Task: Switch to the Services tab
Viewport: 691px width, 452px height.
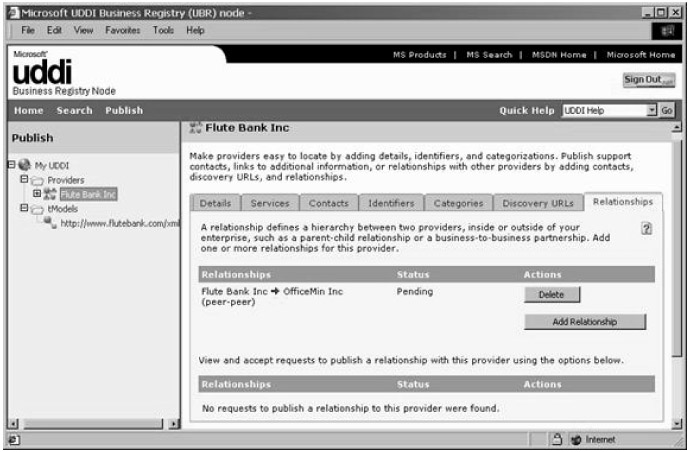Action: 270,203
